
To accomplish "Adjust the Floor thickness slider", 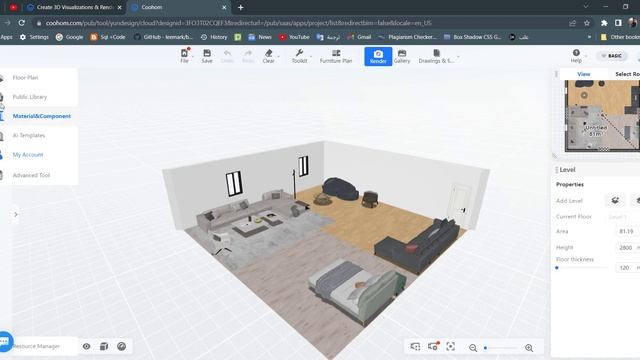I will [582, 268].
